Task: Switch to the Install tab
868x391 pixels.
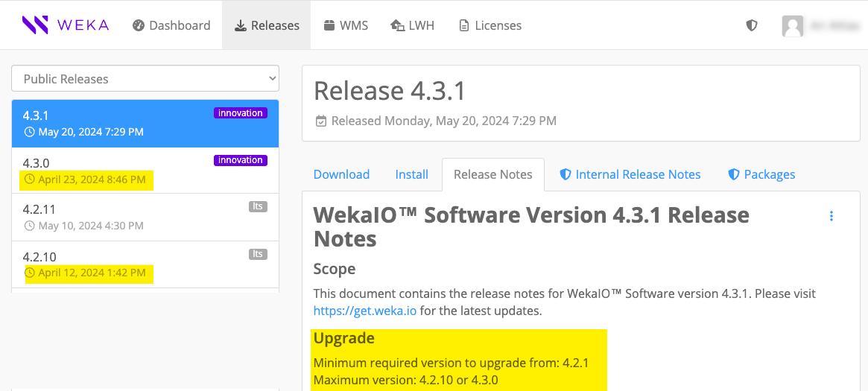Action: [x=411, y=174]
